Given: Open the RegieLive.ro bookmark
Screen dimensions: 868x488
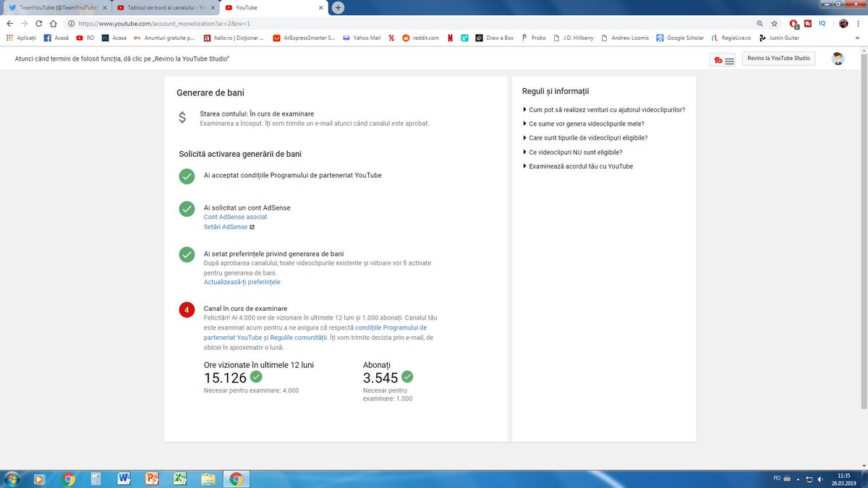Looking at the screenshot, I should tap(731, 38).
